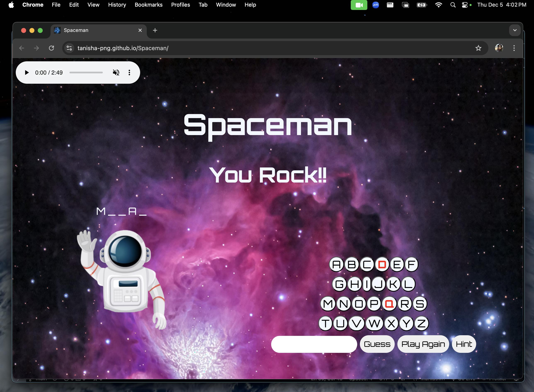This screenshot has width=534, height=392.
Task: Open Chrome three-dot menu
Action: (514, 48)
